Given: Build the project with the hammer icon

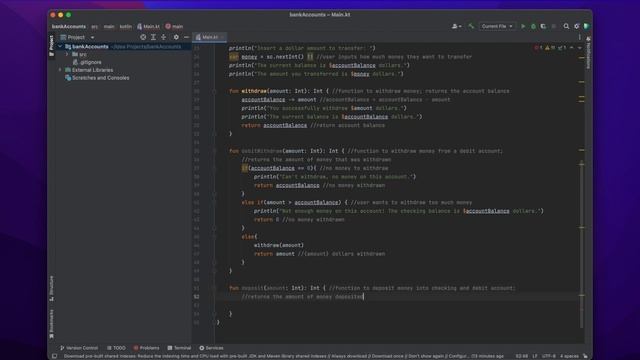Looking at the screenshot, I should (x=471, y=26).
